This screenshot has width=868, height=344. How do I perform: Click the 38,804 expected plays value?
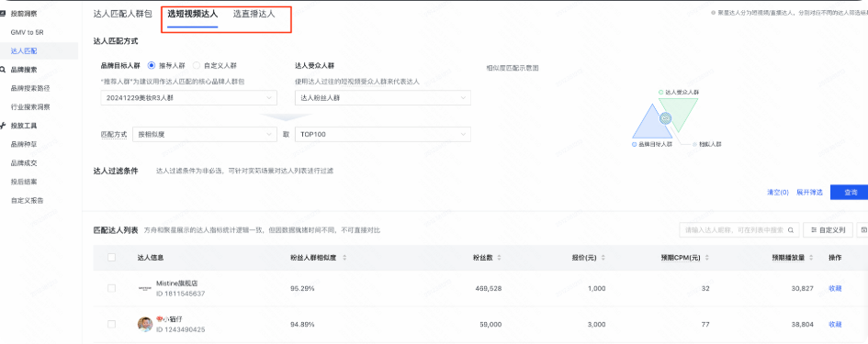pos(802,324)
